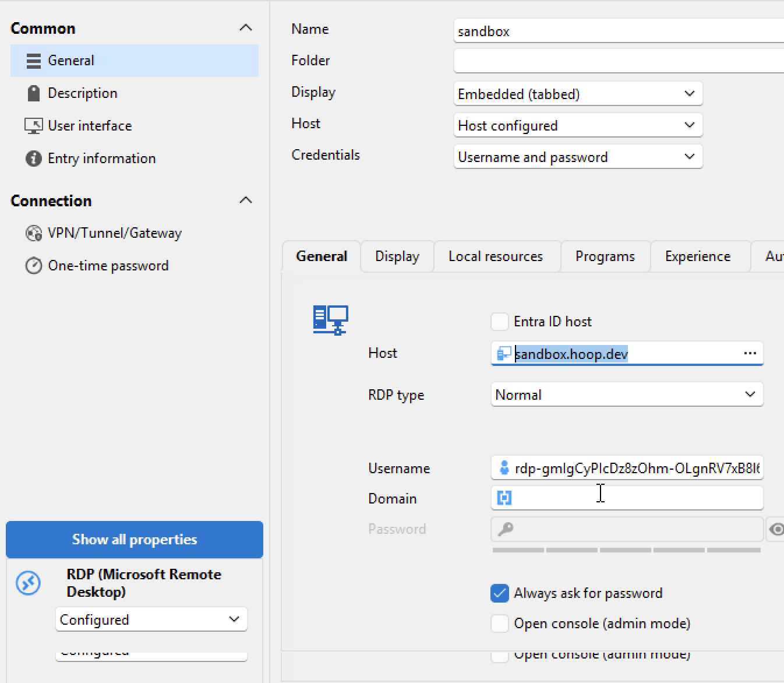The image size is (784, 683).
Task: Click the user icon in Username field
Action: (504, 468)
